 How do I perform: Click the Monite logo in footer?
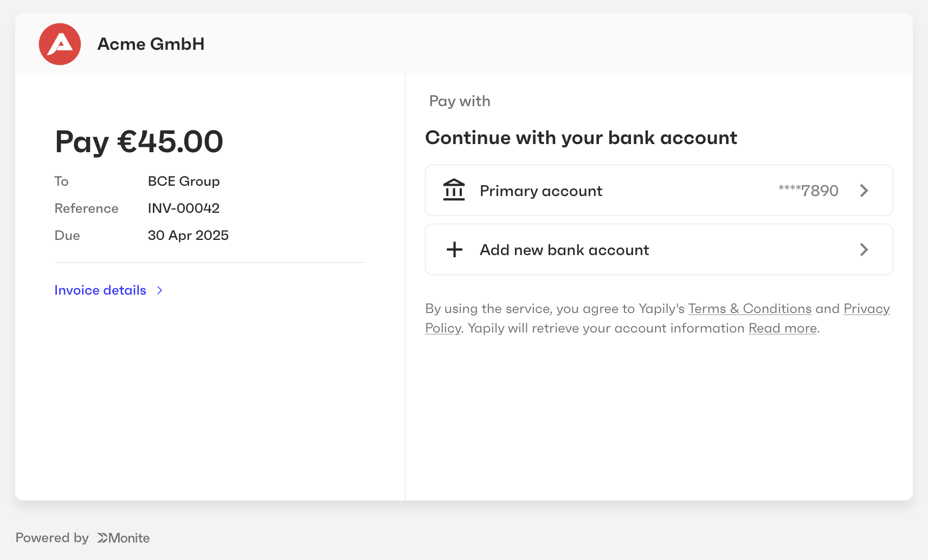point(124,538)
